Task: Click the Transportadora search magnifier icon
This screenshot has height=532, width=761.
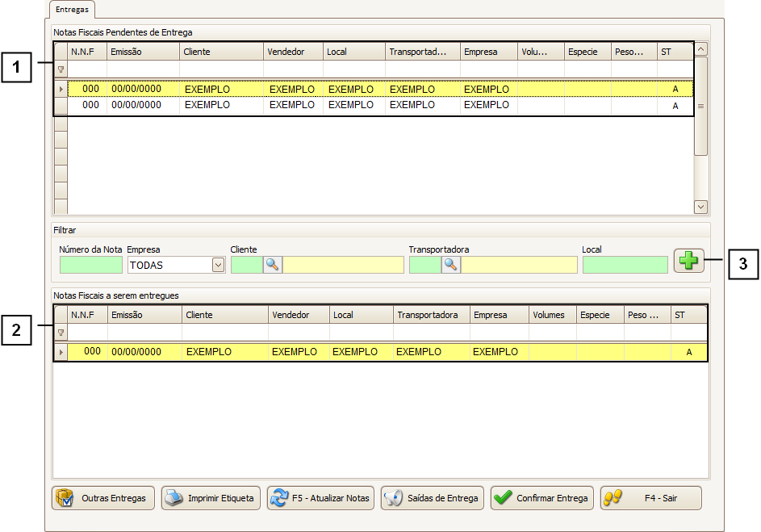Action: 451,265
